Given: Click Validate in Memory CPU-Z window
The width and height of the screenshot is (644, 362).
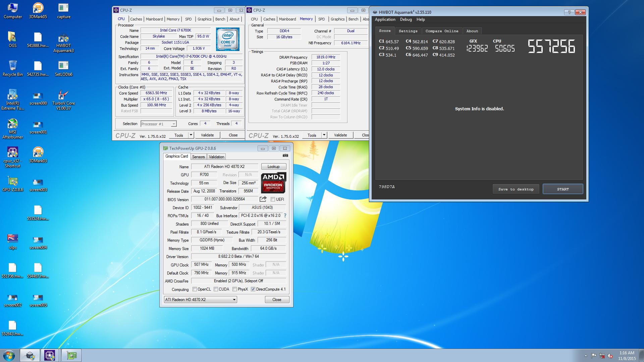Looking at the screenshot, I should click(x=340, y=135).
